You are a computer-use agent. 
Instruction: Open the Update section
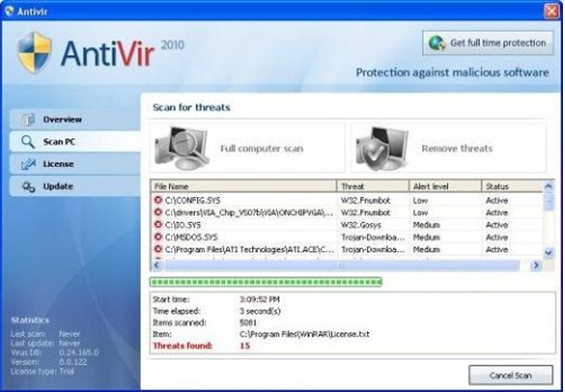click(75, 187)
